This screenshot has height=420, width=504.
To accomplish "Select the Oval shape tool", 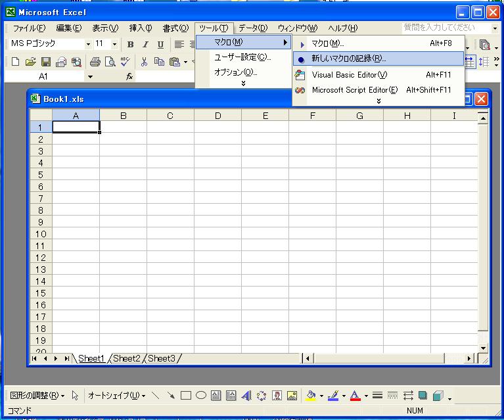I will 201,395.
